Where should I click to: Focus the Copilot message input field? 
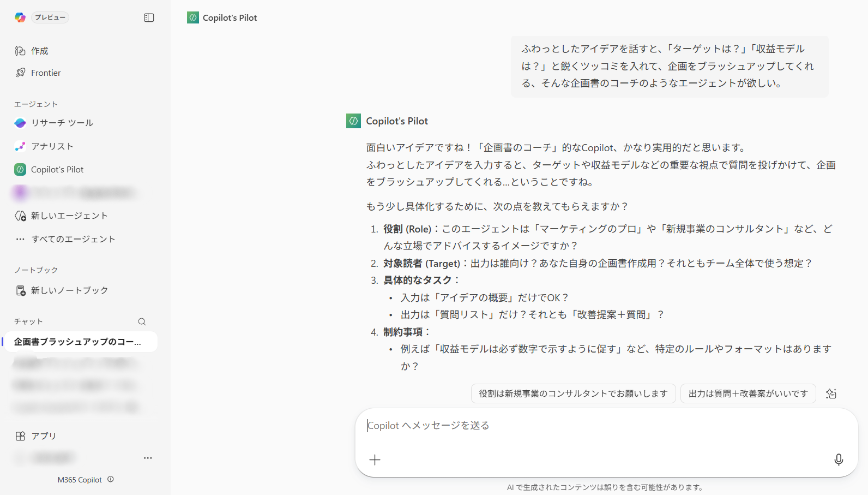click(x=606, y=426)
